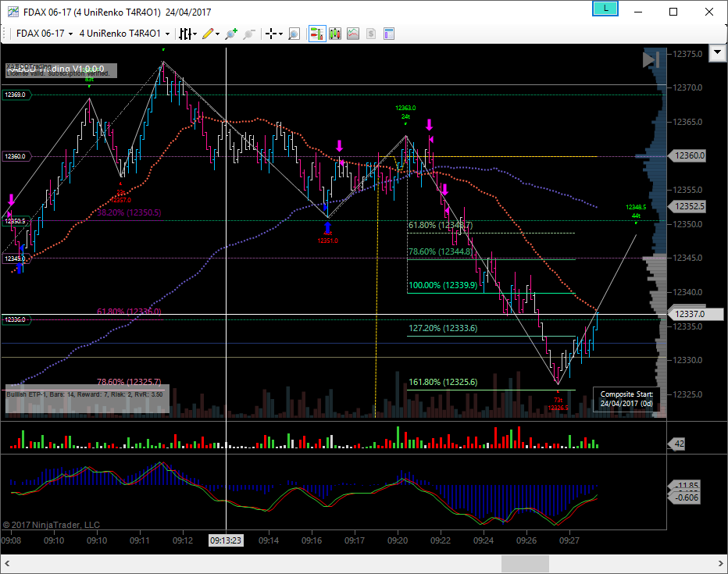Click the 09:13:23 crosshair time label
Image resolution: width=728 pixels, height=574 pixels.
tap(226, 540)
